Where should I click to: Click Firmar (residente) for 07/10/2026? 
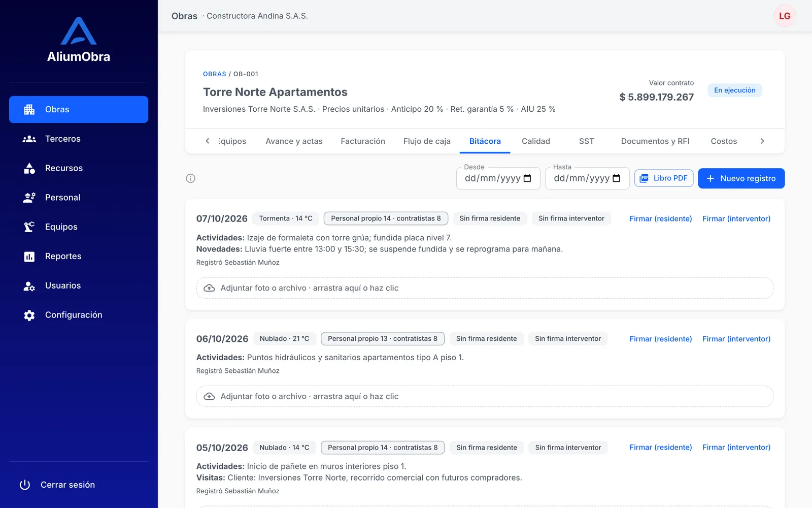661,219
